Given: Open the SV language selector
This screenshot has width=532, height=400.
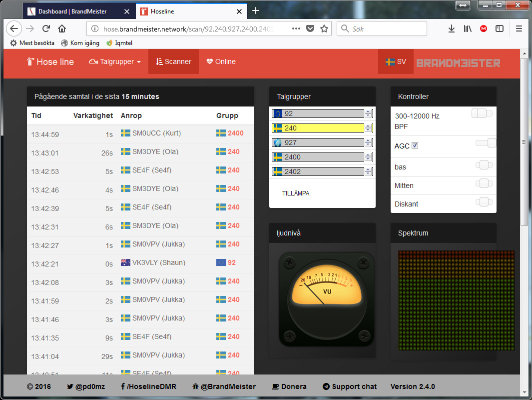Looking at the screenshot, I should pyautogui.click(x=396, y=62).
